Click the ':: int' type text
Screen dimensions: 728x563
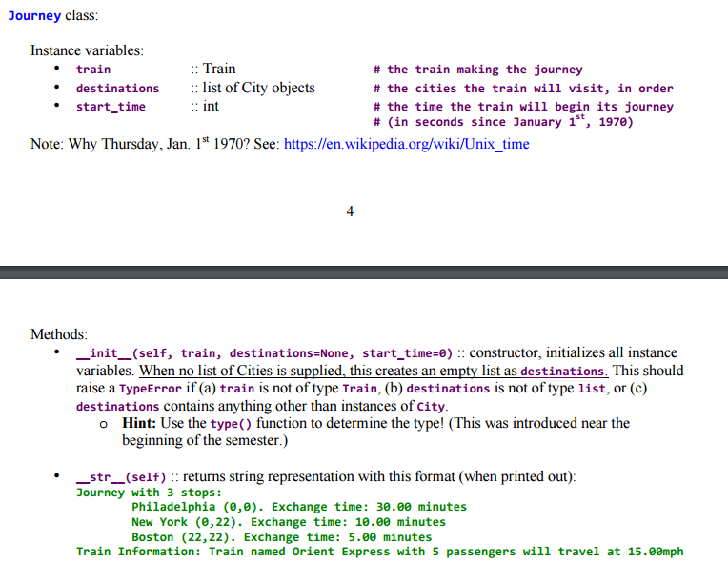205,106
